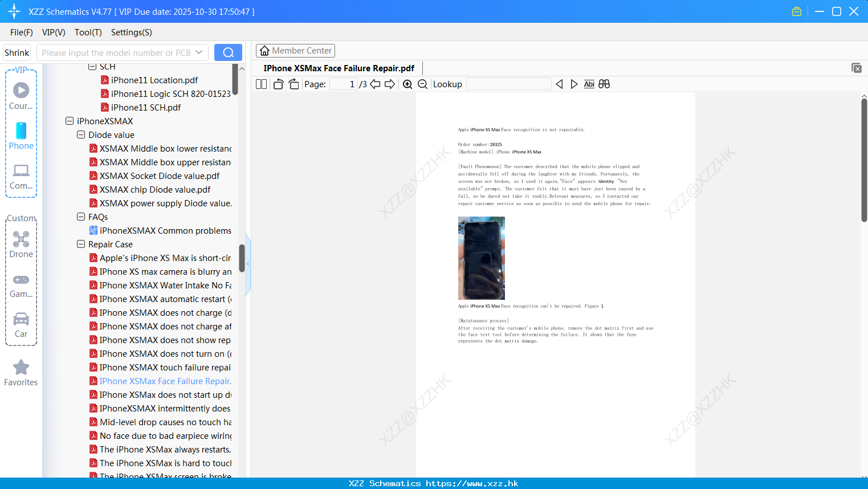Image resolution: width=868 pixels, height=489 pixels.
Task: Click the phone photo in the PDF
Action: pos(482,258)
